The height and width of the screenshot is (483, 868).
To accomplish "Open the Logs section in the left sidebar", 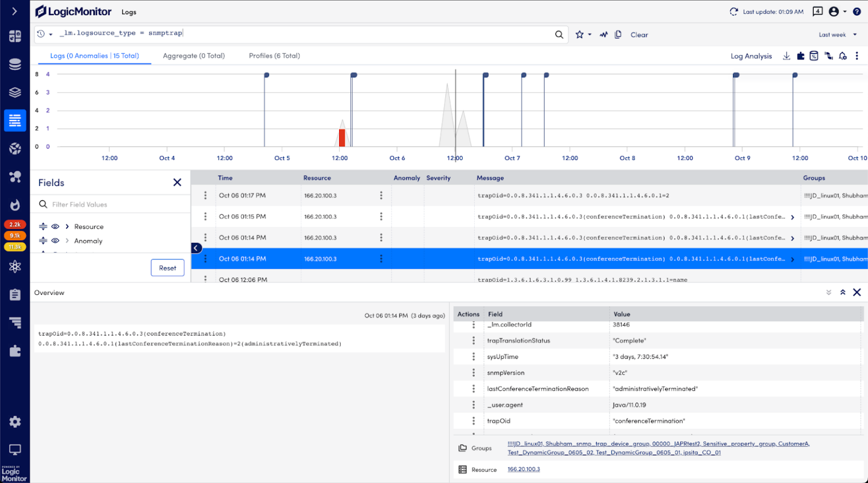I will 15,120.
